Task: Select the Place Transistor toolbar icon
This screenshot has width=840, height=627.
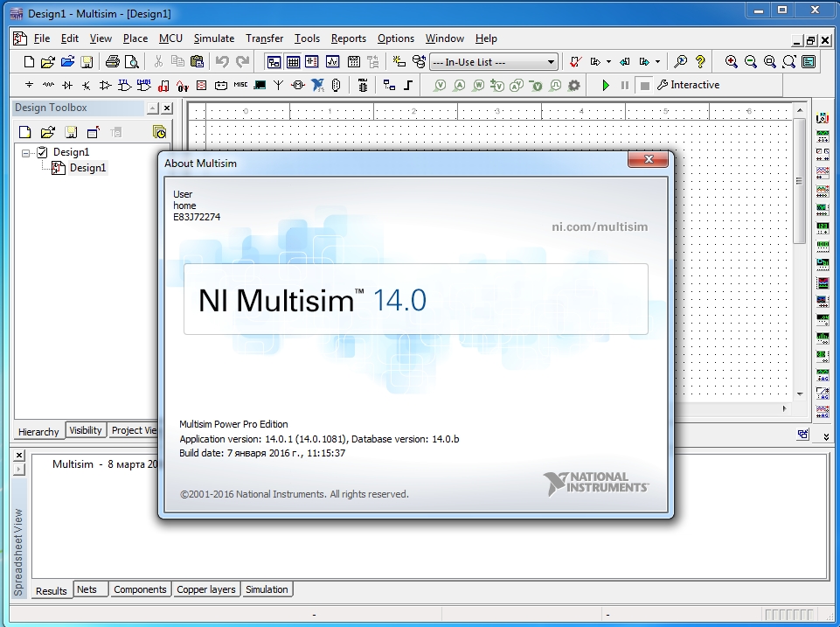Action: click(87, 86)
